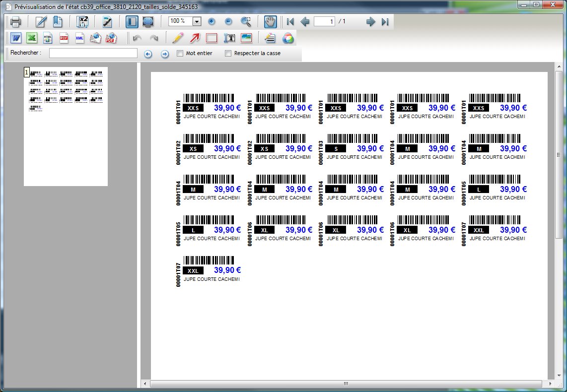Viewport: 567px width, 392px height.
Task: Enable Respecter la casse checkbox
Action: (228, 54)
